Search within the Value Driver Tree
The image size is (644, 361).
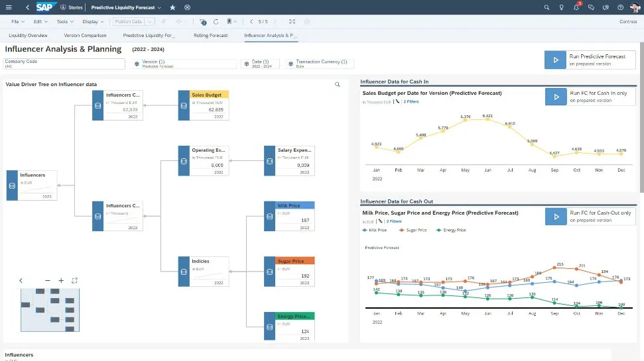pyautogui.click(x=337, y=85)
